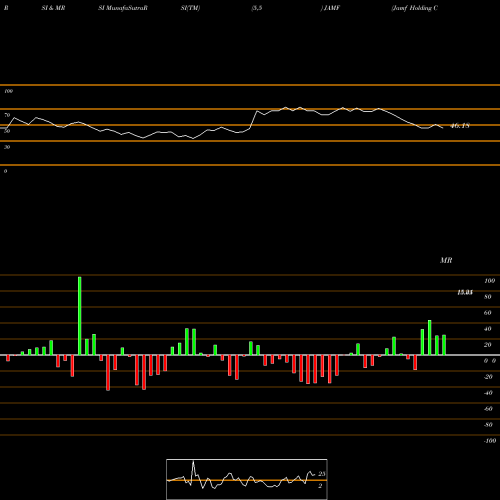This screenshot has width=500, height=500.
Task: Click the MR axis label 40
Action: (488, 329)
